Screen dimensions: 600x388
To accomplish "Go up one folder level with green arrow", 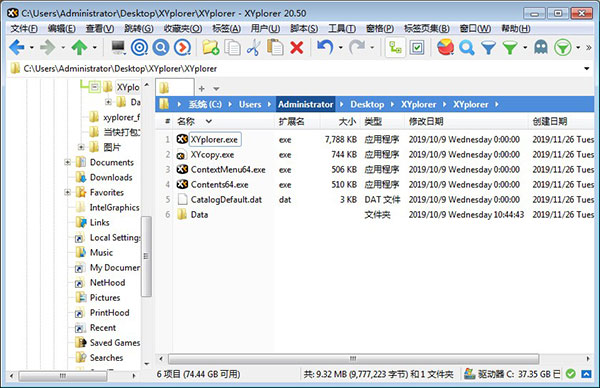I will (x=79, y=47).
